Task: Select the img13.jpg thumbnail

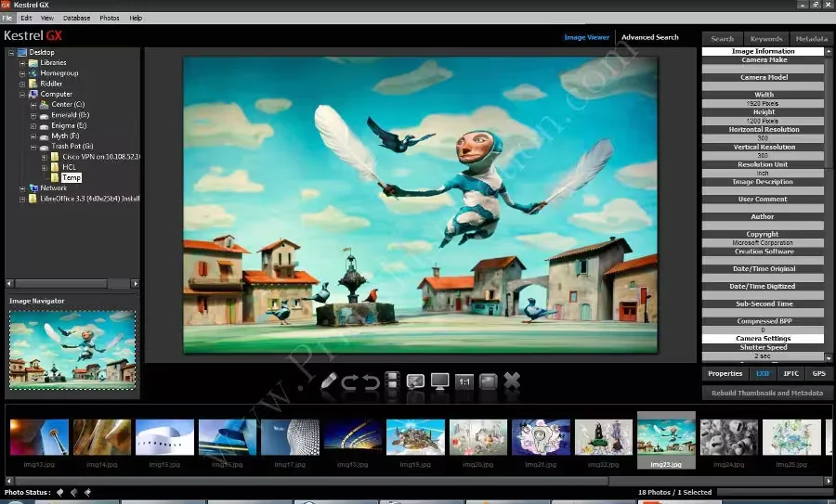Action: tap(39, 437)
